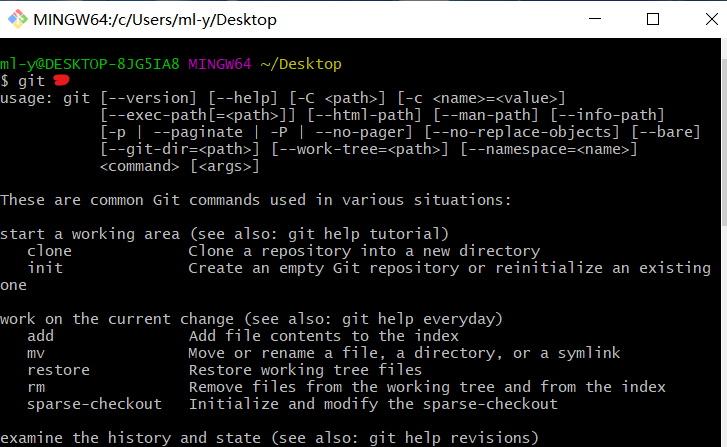This screenshot has height=447, width=727.
Task: Click the 'sparse-checkout' command name
Action: tap(94, 404)
